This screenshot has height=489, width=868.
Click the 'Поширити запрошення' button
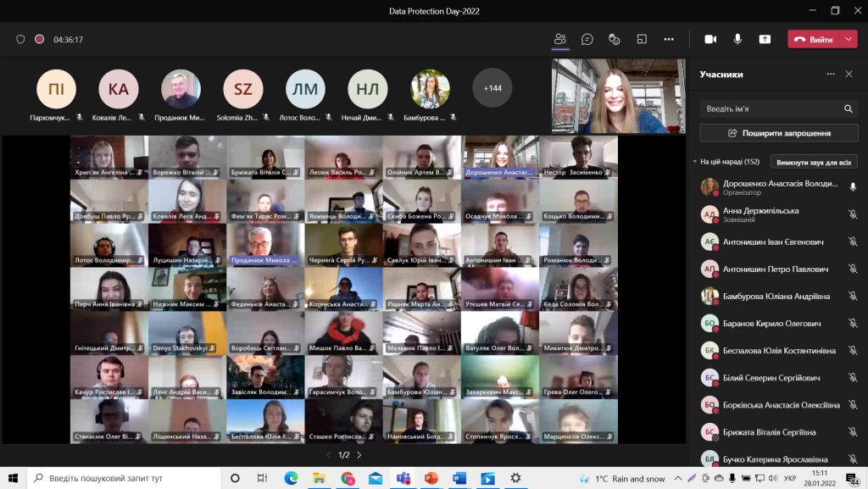click(x=778, y=133)
